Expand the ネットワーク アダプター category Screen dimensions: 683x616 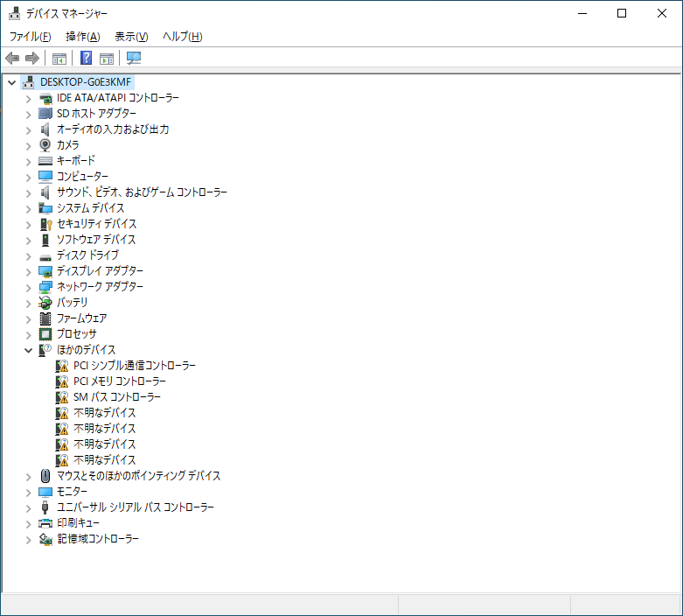click(29, 288)
